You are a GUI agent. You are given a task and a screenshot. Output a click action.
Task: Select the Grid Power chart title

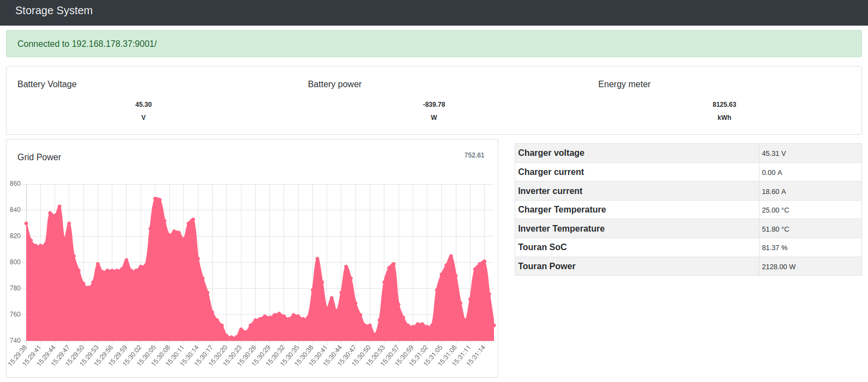pyautogui.click(x=39, y=157)
